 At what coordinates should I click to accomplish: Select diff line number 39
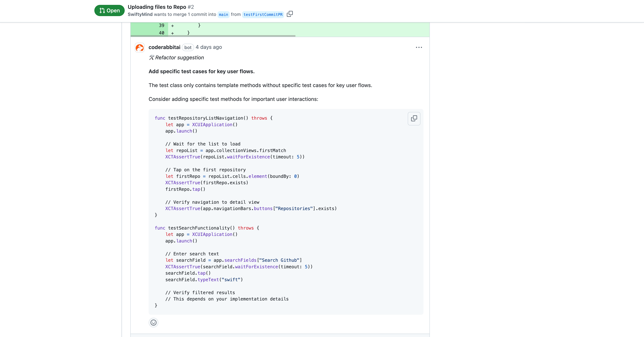click(162, 25)
